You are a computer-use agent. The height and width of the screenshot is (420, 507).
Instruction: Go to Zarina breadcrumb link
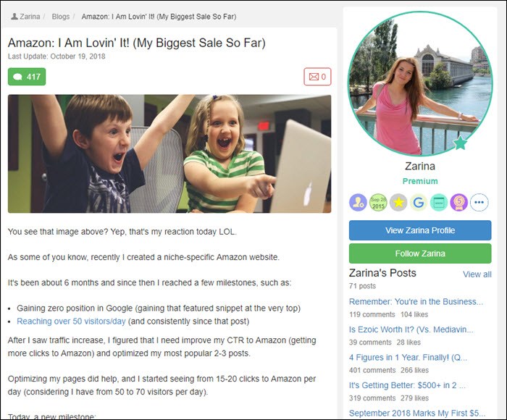click(30, 17)
